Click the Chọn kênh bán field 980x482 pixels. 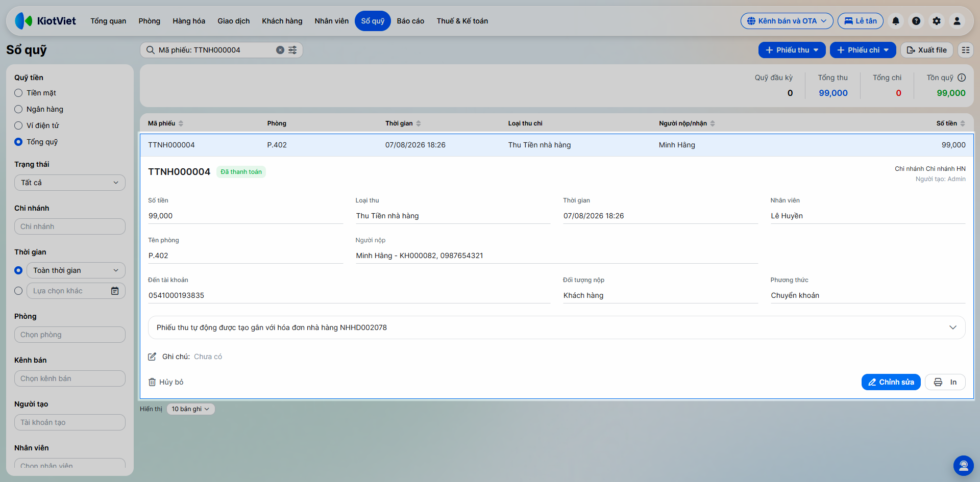coord(70,378)
